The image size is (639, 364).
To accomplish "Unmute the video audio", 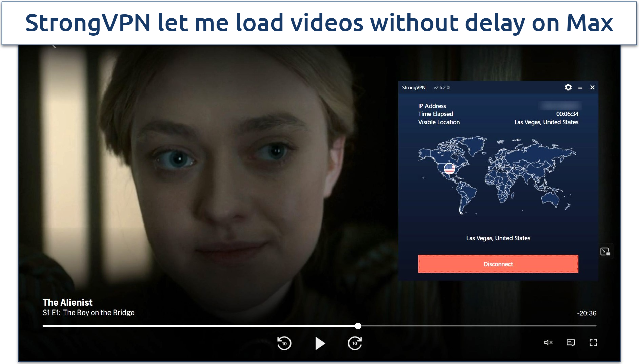I will click(x=548, y=343).
